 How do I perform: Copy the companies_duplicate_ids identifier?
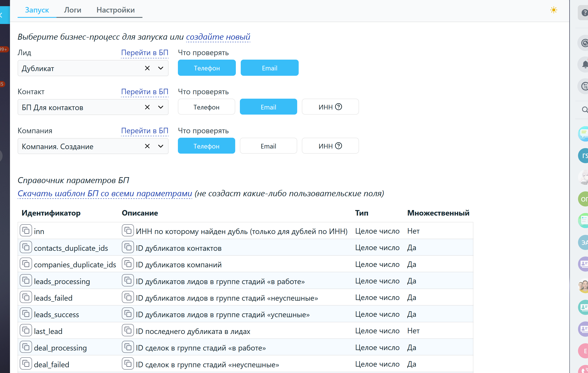click(x=26, y=264)
